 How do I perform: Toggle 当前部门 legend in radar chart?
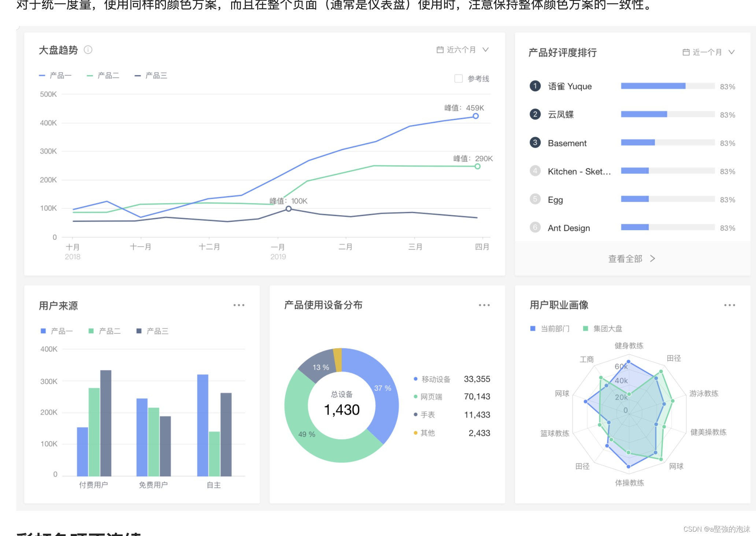point(550,328)
